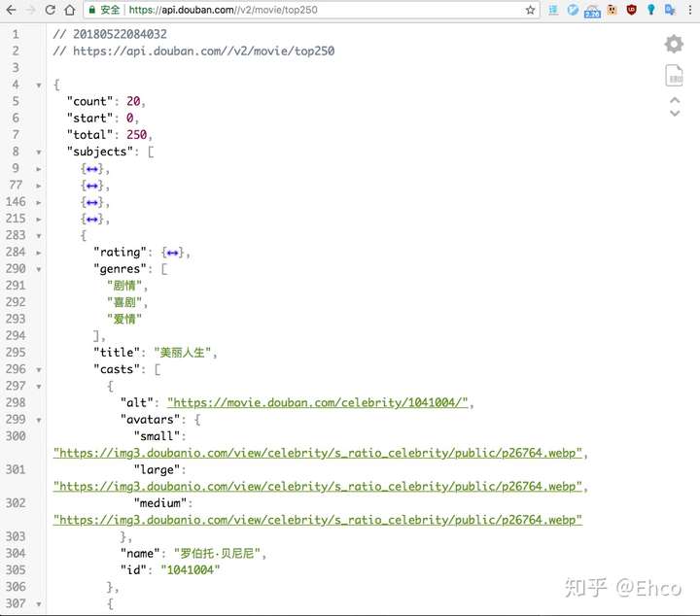Expand the rating object on line 284
Viewport: 700px width, 616px height.
pyautogui.click(x=39, y=253)
